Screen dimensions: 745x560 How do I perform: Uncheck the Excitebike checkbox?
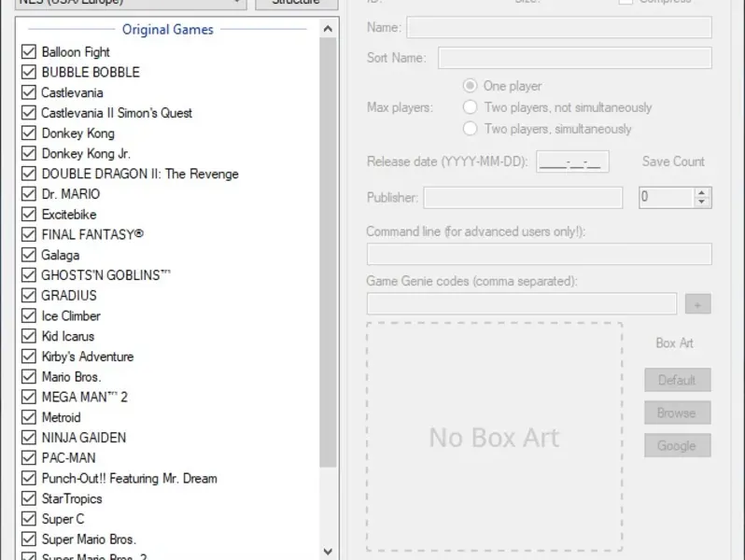[x=29, y=214]
